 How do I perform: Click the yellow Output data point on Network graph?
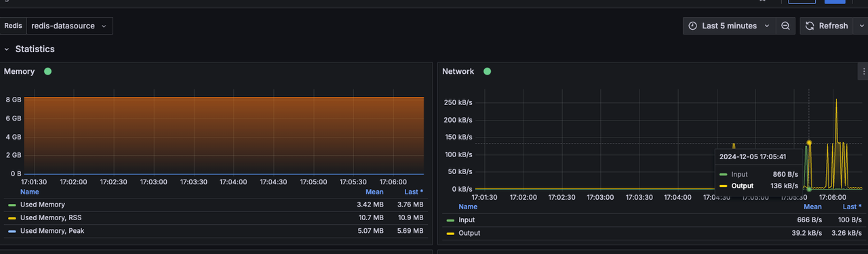[809, 142]
